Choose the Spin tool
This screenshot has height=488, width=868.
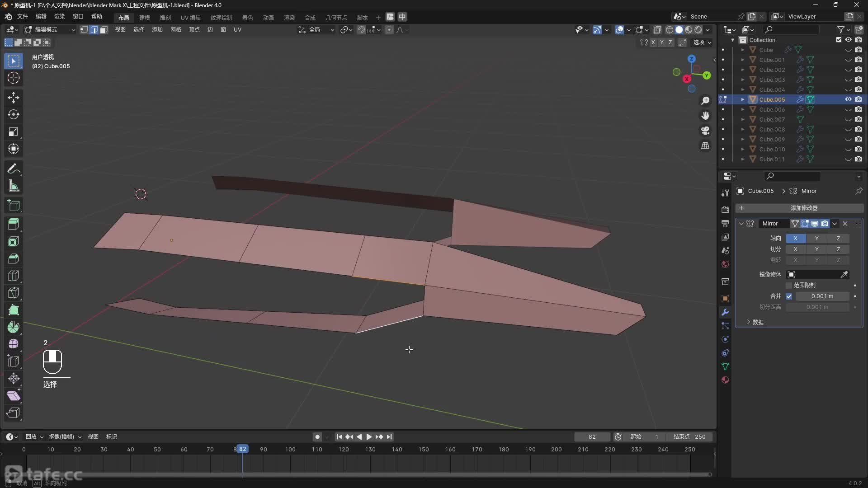point(14,327)
